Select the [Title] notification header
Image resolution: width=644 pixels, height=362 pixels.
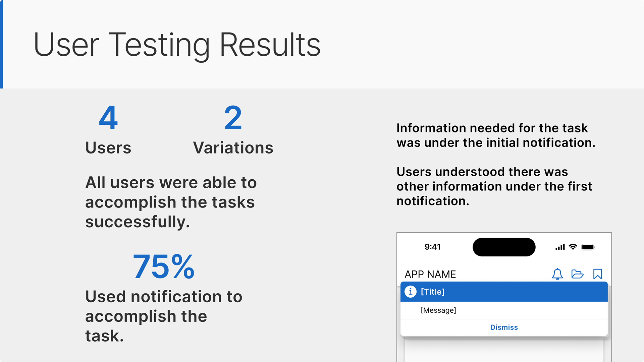(x=504, y=292)
